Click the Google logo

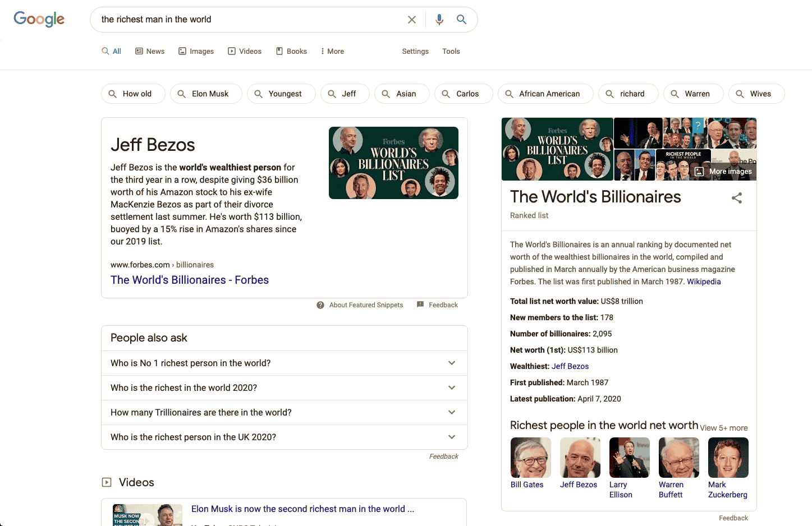click(x=39, y=19)
